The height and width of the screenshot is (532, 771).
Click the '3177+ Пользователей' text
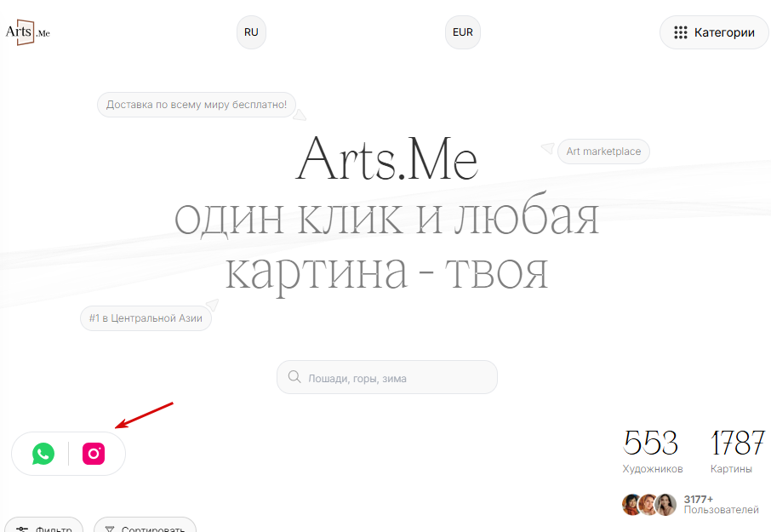(x=722, y=505)
